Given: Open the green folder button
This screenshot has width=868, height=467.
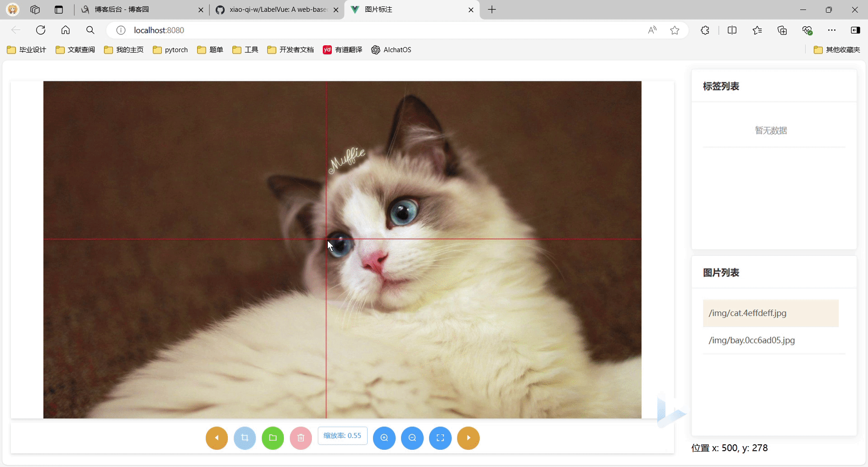Looking at the screenshot, I should coord(273,438).
